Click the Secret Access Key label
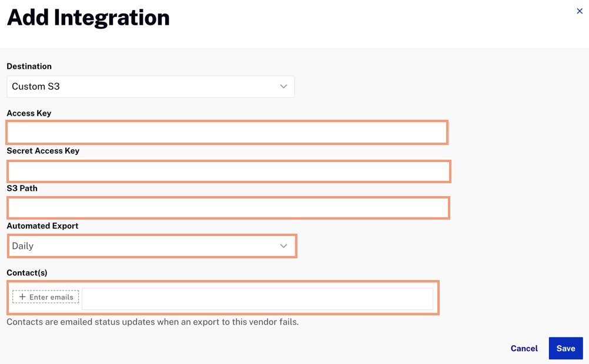Viewport: 589px width, 364px height. point(43,151)
